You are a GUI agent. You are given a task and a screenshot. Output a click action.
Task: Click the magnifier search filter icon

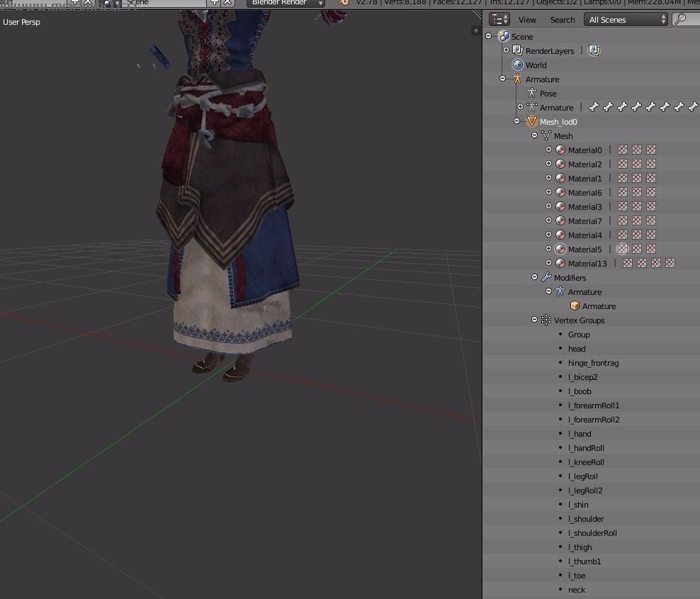click(680, 19)
